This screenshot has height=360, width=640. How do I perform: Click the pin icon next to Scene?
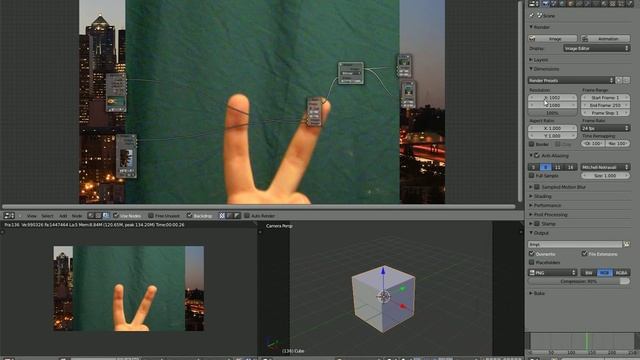coord(531,16)
